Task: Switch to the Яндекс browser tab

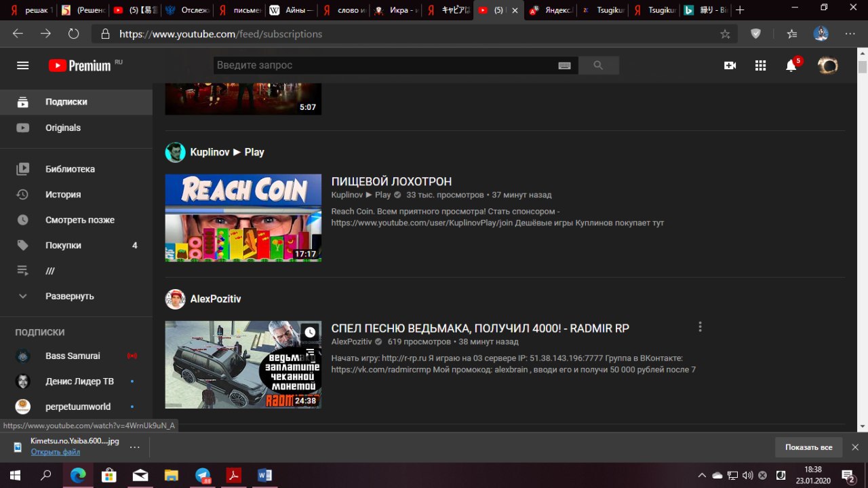Action: tap(550, 10)
